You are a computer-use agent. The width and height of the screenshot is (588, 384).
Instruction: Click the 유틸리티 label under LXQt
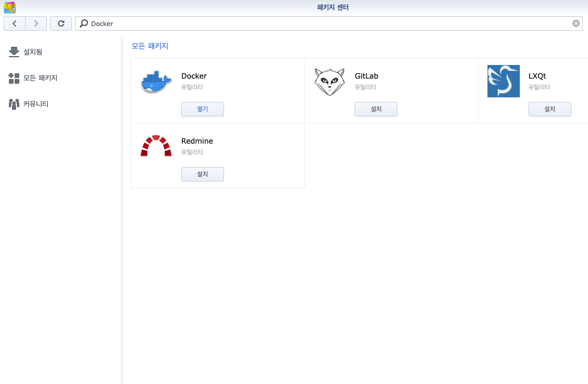[539, 87]
